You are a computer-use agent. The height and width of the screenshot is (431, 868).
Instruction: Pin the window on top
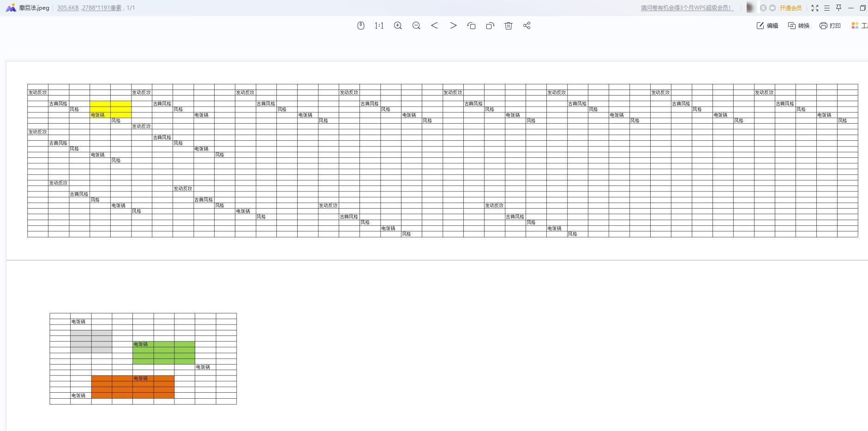(x=839, y=8)
